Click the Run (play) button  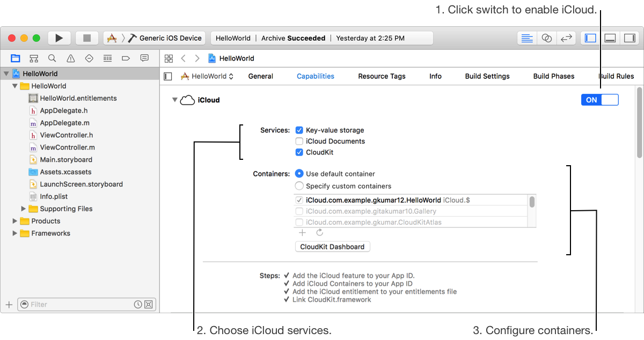(x=59, y=38)
